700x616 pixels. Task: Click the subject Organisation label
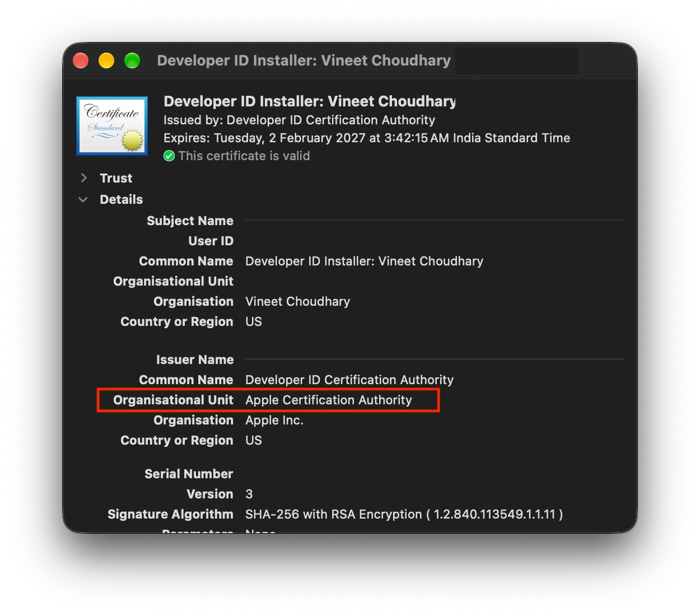[x=193, y=302]
